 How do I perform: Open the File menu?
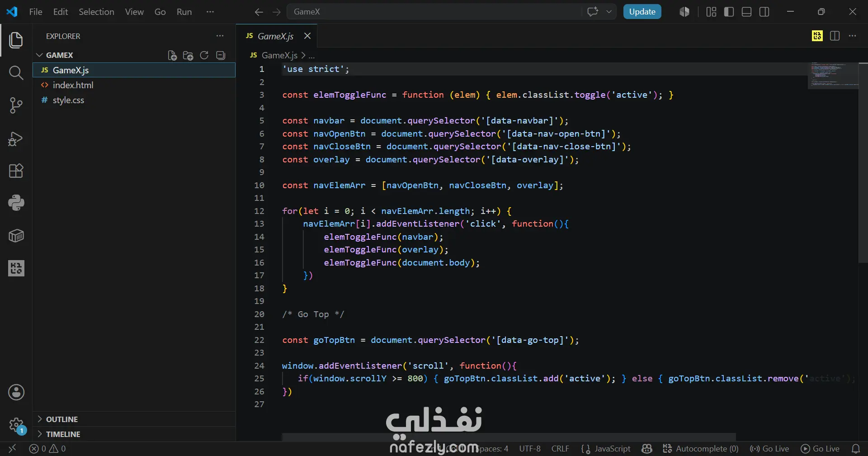click(x=36, y=12)
